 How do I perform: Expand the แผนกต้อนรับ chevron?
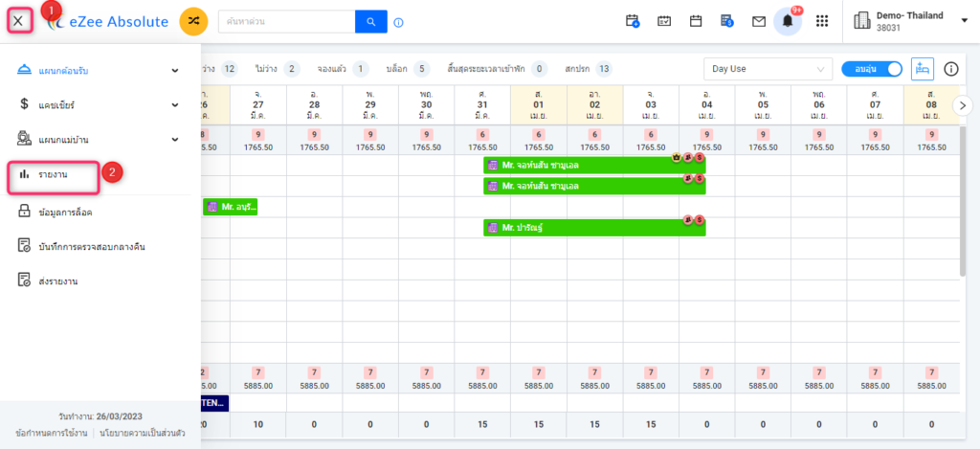pos(175,70)
